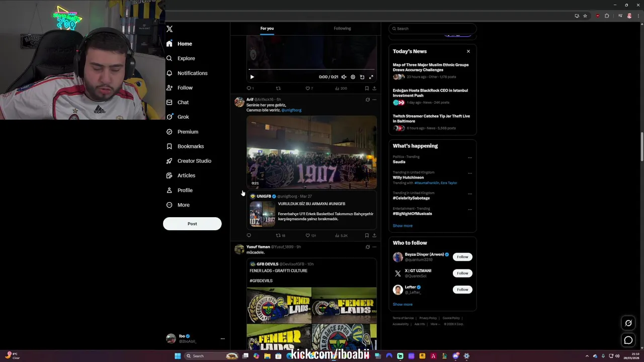
Task: Open the floating Grok button
Action: point(628,323)
